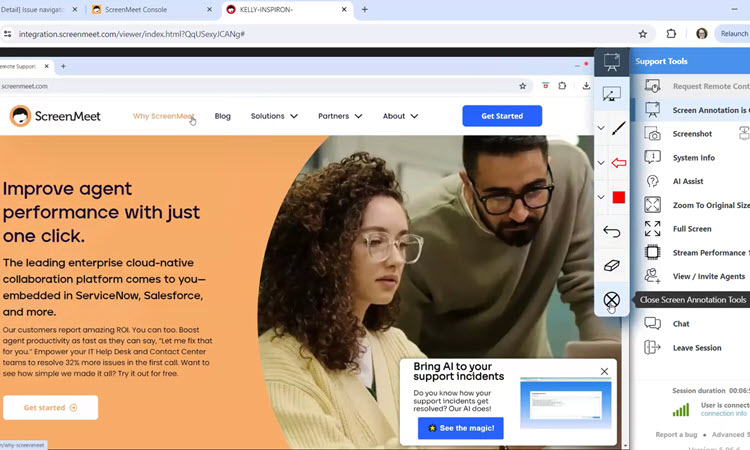
Task: Pick the red color swatch
Action: 618,198
